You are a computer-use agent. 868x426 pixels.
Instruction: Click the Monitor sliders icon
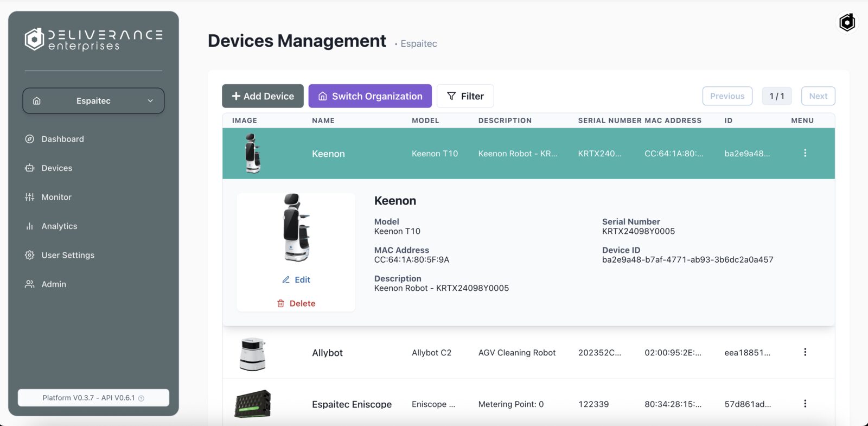30,197
